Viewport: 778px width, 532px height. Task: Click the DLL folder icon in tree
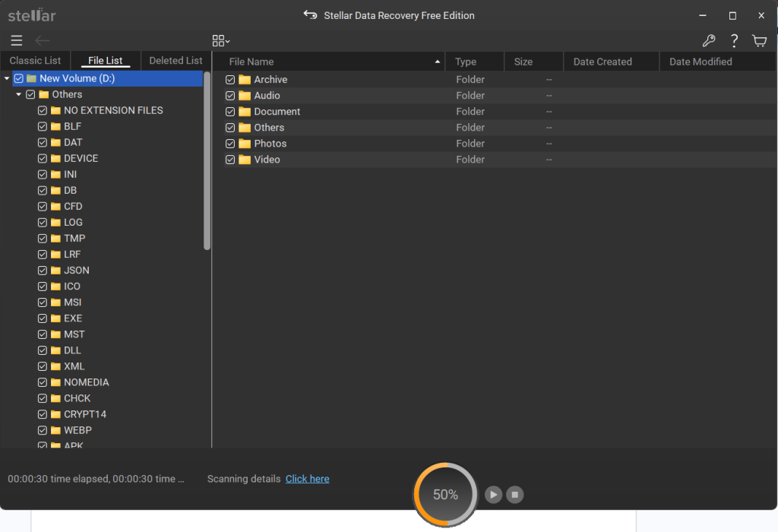click(x=55, y=350)
